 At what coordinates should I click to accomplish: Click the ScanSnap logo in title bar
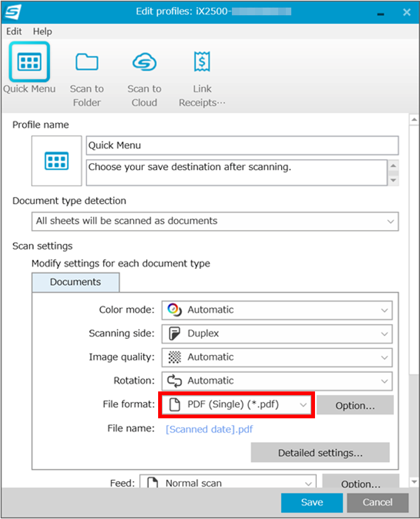tap(13, 12)
